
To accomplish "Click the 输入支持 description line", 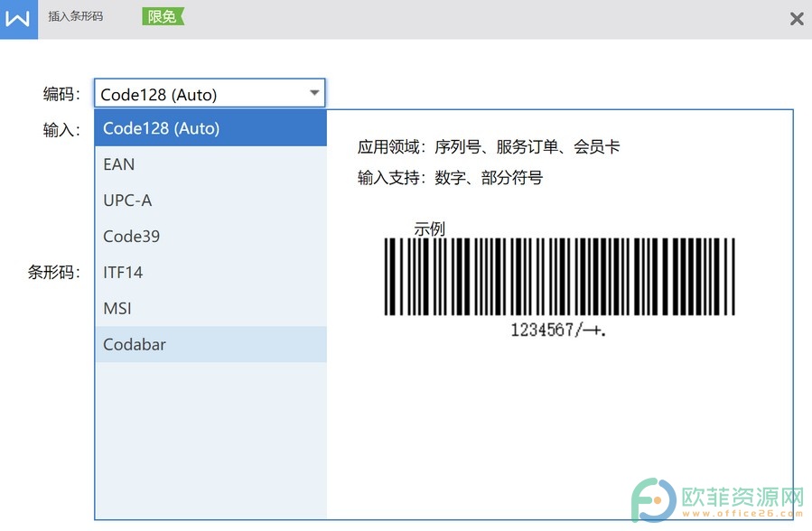I will (x=450, y=178).
